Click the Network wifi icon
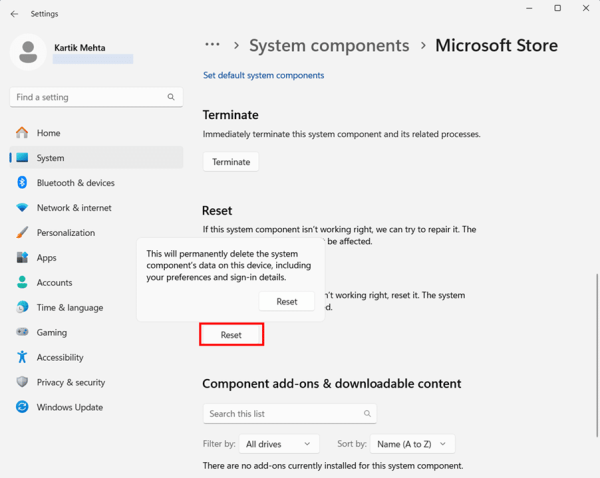Viewport: 600px width, 478px height. point(22,207)
